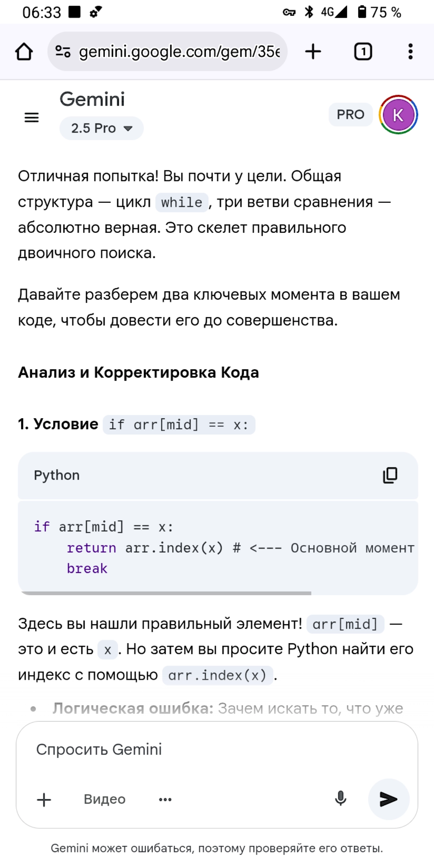The image size is (434, 868).
Task: Open the K account avatar
Action: click(x=398, y=115)
